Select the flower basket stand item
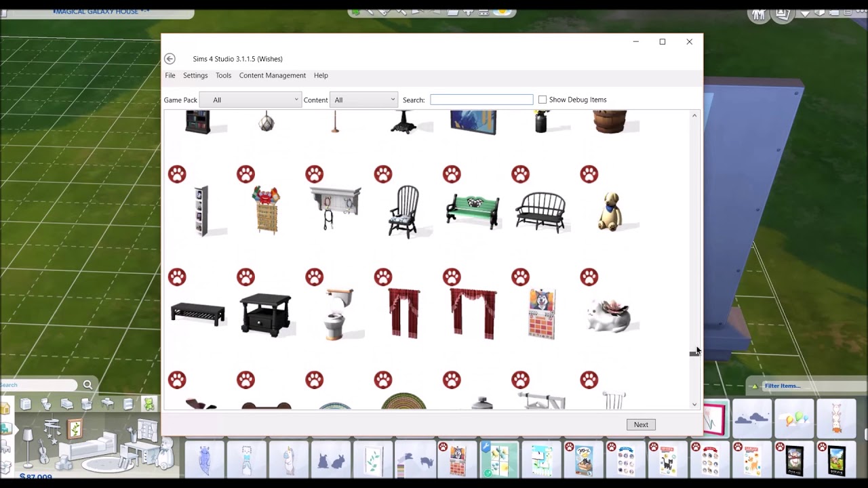Screen dimensions: 868x488 click(267, 211)
